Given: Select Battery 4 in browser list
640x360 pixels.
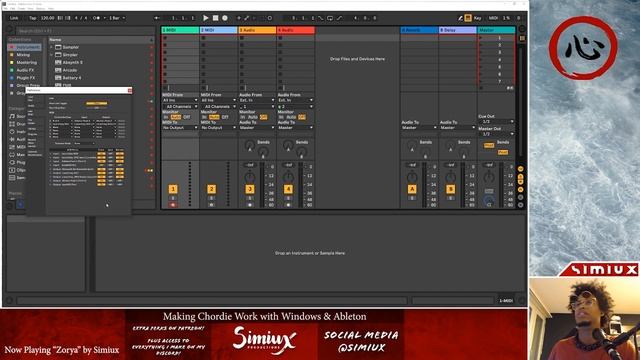Looking at the screenshot, I should (71, 78).
